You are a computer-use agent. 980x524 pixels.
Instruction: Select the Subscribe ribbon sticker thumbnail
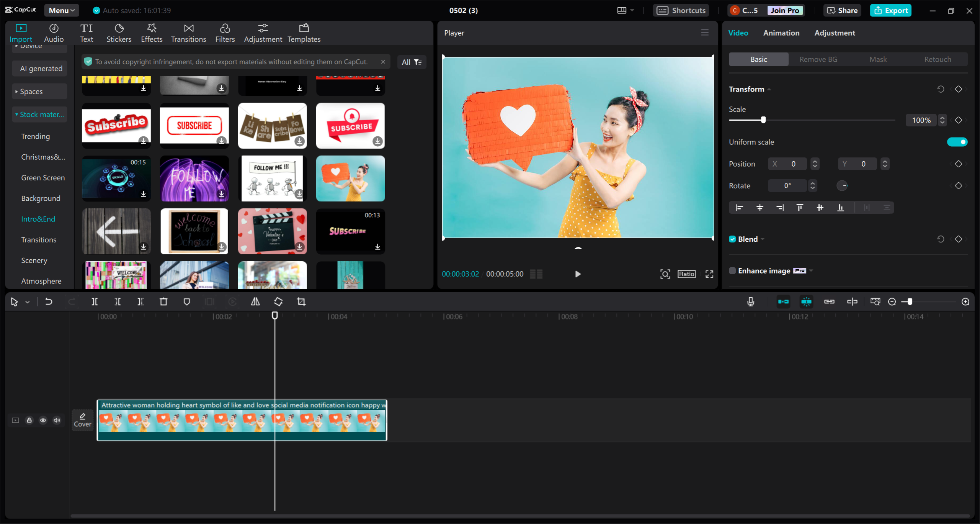click(350, 125)
